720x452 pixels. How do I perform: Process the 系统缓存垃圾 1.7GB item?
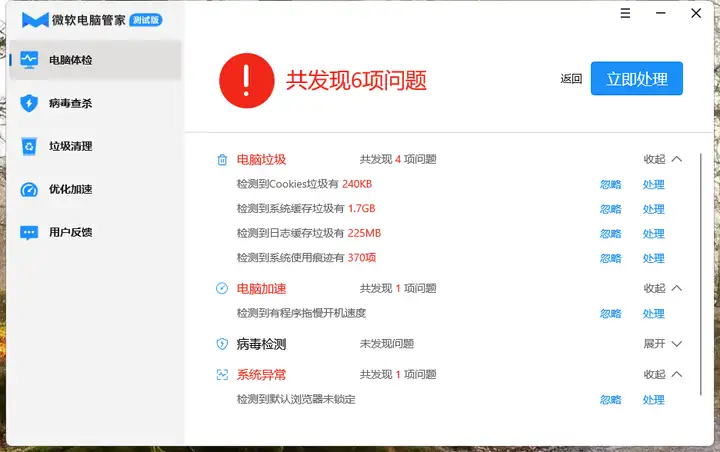(653, 209)
